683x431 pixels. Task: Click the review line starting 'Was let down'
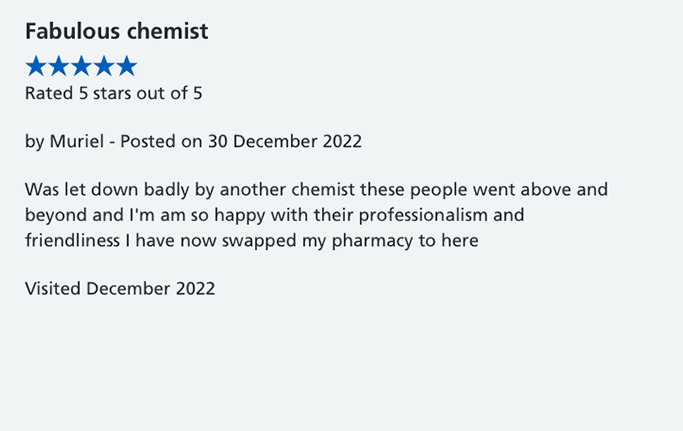pyautogui.click(x=316, y=190)
